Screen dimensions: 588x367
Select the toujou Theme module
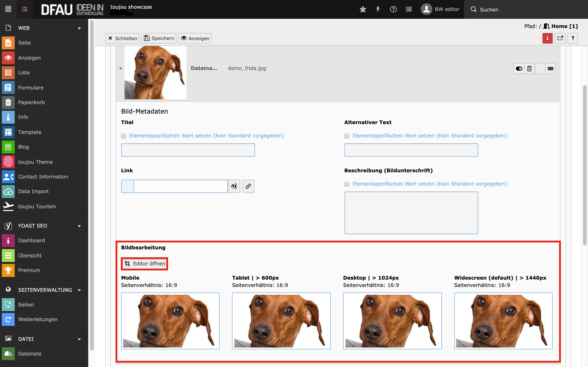(x=35, y=162)
